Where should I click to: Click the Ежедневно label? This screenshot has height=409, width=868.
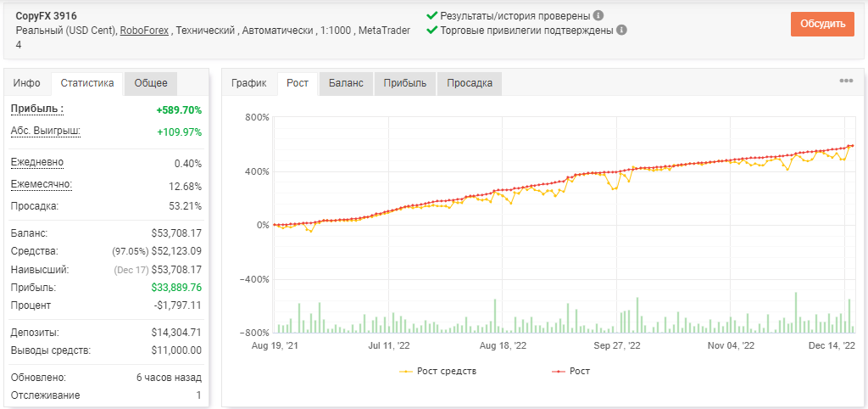(37, 162)
